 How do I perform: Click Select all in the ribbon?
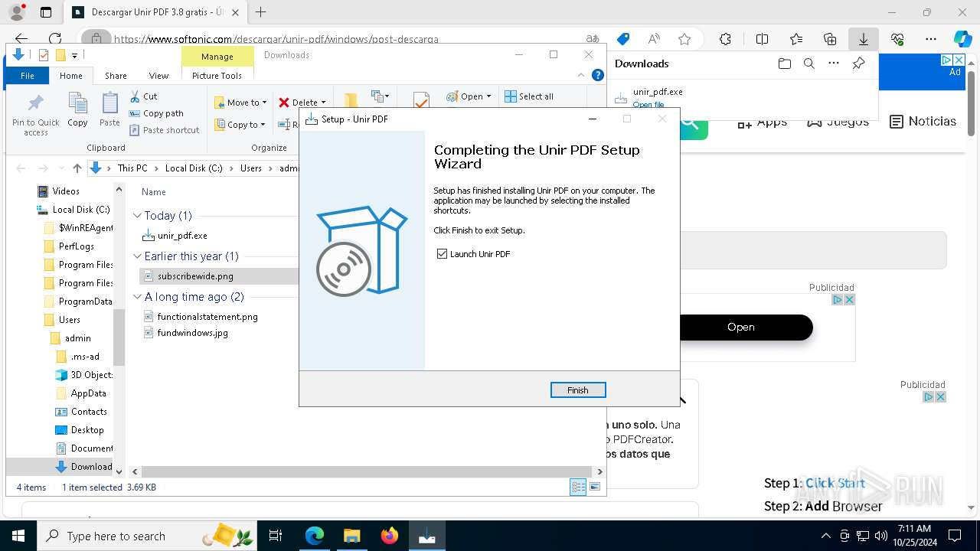coord(528,96)
